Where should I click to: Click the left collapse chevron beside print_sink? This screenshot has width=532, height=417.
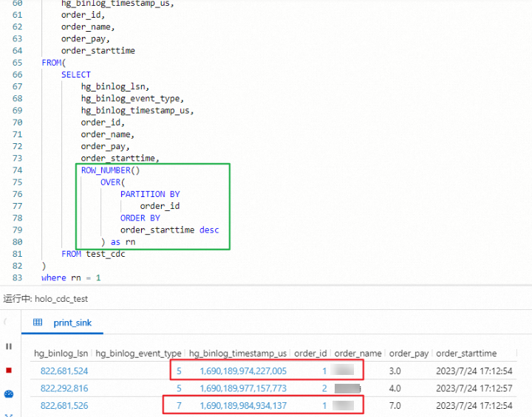click(5, 321)
